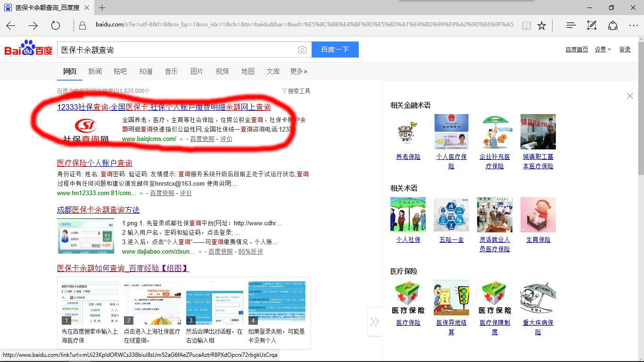Screen dimensions: 644x362
Task: Switch to the 新闻 tab
Action: 95,71
